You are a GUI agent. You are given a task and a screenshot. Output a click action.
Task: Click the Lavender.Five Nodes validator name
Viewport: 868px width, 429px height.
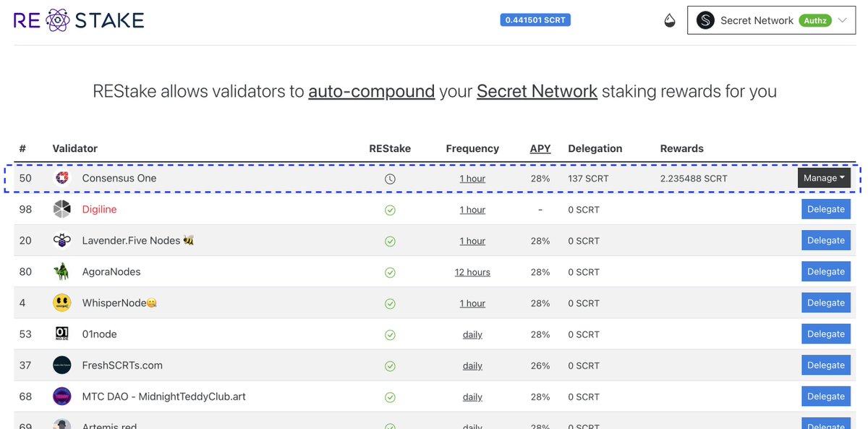click(x=137, y=240)
